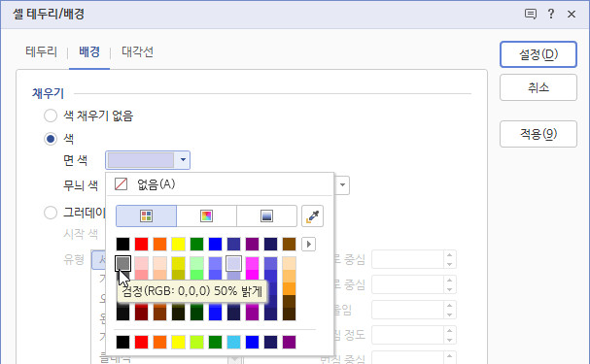The width and height of the screenshot is (590, 364).
Task: Select the currently highlighted lavender swatch
Action: pyautogui.click(x=233, y=264)
